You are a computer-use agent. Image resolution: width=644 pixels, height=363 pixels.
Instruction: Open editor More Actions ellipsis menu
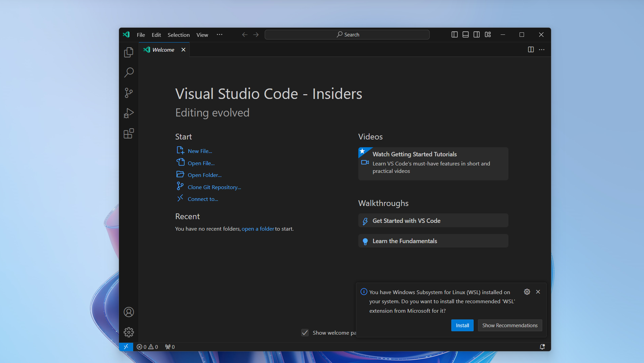point(542,50)
